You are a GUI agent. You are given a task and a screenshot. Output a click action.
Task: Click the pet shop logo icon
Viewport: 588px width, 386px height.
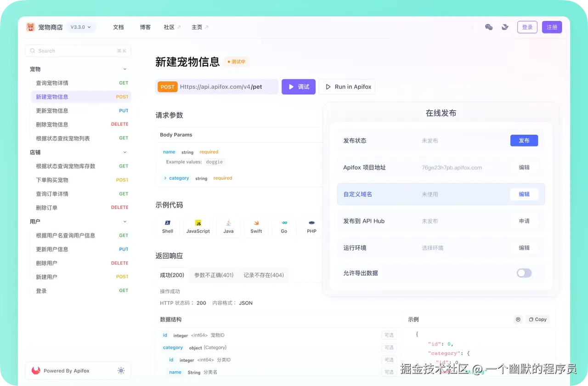click(30, 27)
